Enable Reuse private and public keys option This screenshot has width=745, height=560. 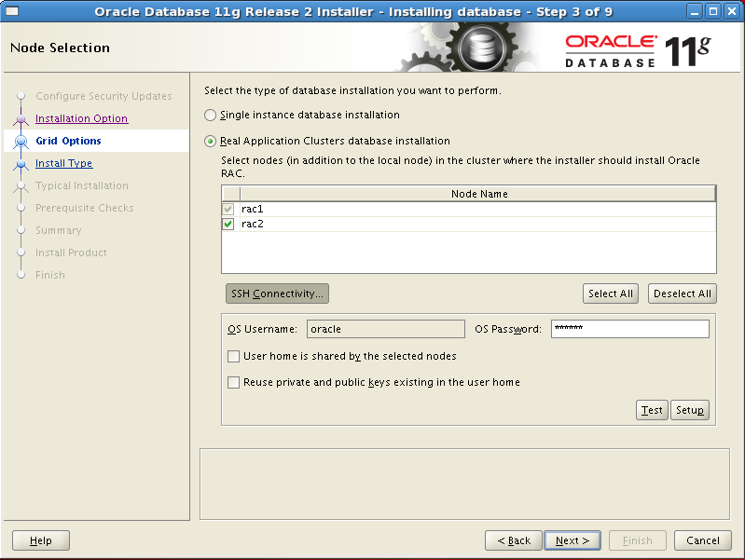tap(233, 382)
